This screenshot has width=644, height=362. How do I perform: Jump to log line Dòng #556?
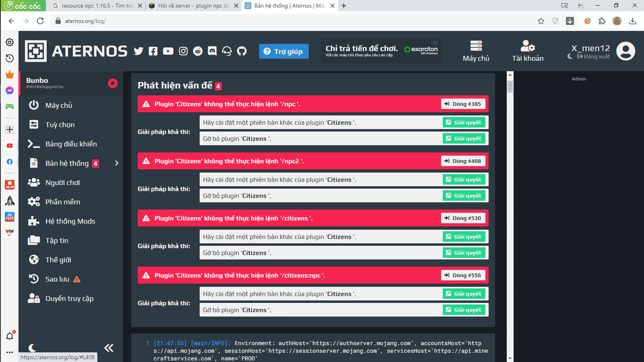tap(463, 276)
